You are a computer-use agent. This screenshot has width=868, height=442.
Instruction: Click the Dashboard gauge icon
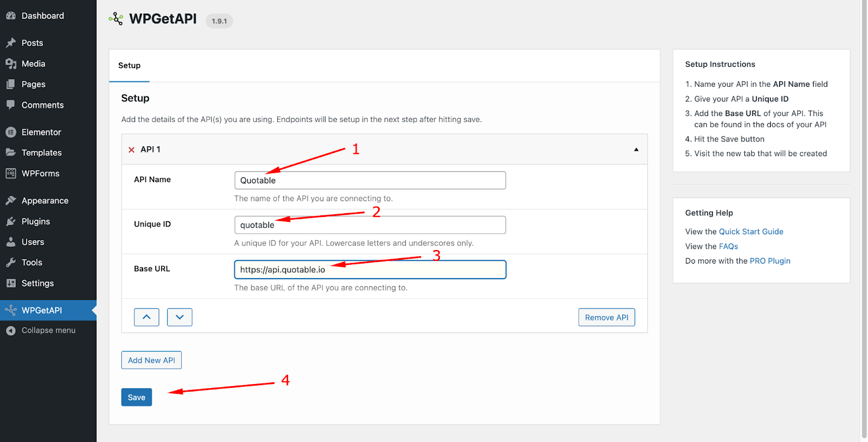point(11,16)
